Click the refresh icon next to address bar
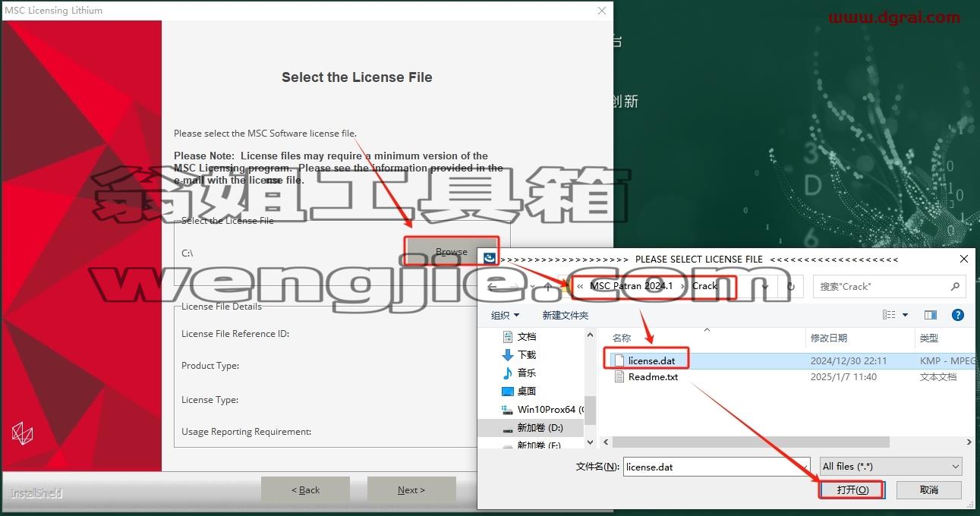The image size is (980, 516). click(790, 287)
